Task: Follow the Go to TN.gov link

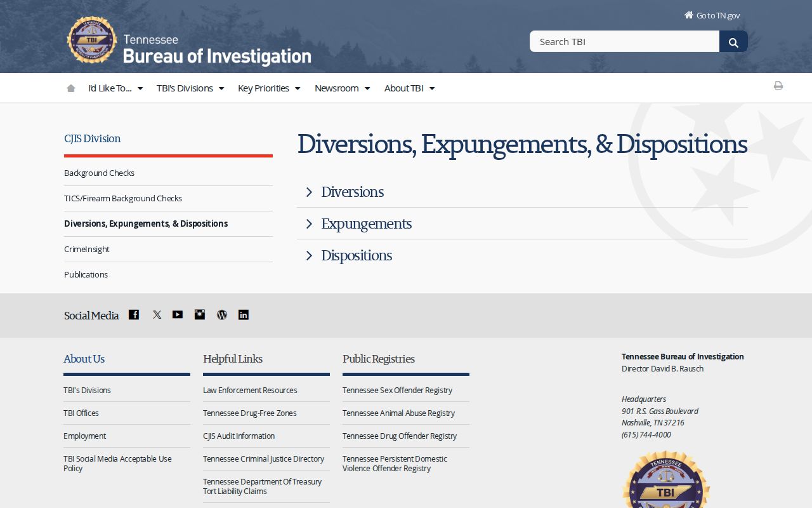Action: pos(712,15)
